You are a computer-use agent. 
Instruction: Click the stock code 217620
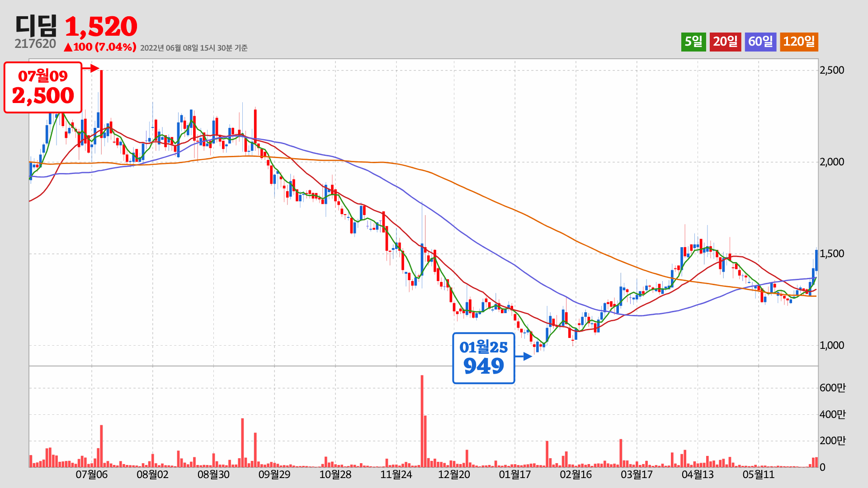click(x=35, y=44)
